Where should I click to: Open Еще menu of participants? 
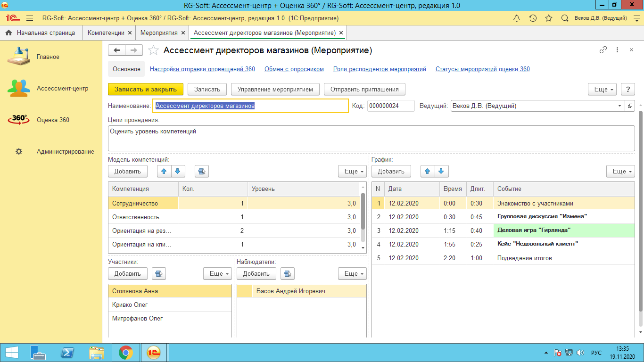point(218,273)
